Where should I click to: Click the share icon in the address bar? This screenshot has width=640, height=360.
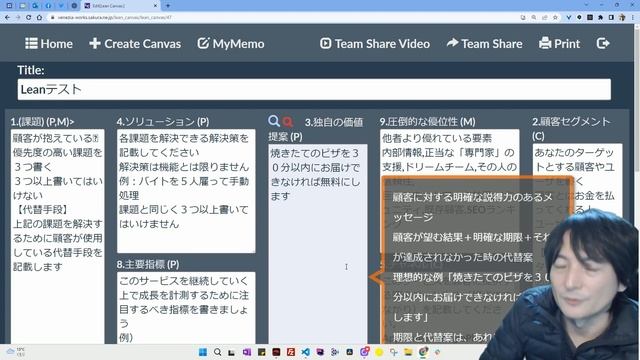click(544, 18)
